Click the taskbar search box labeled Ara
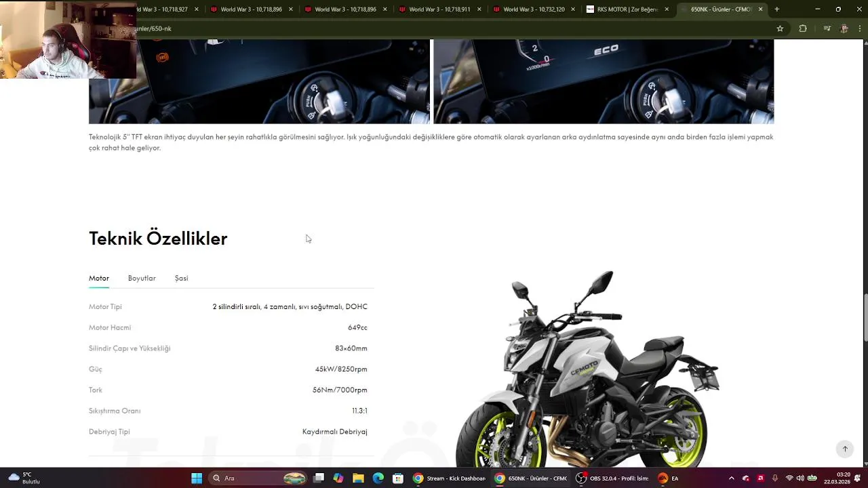The width and height of the screenshot is (868, 488). click(x=258, y=479)
